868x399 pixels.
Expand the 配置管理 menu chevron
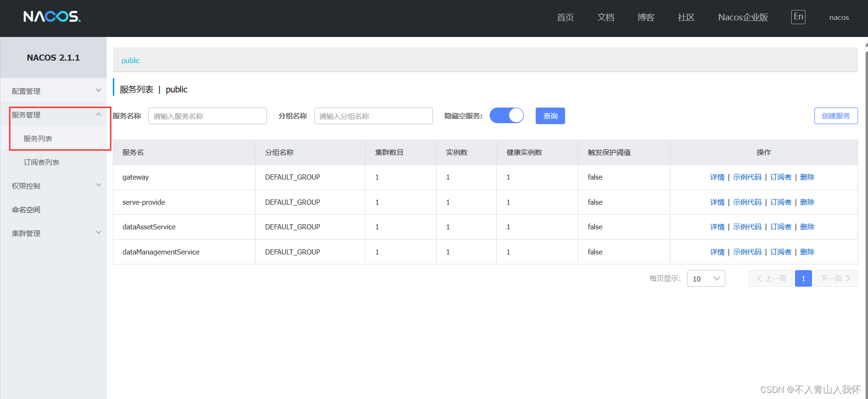tap(99, 91)
